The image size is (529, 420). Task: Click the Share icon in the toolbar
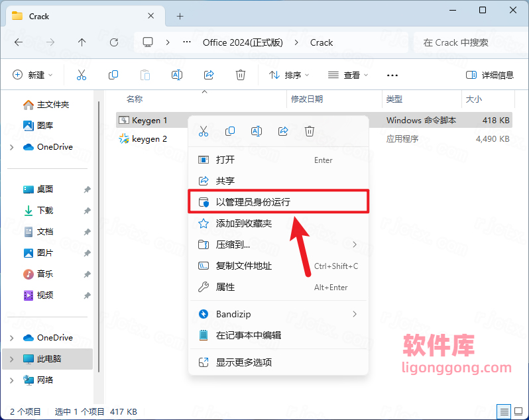(x=209, y=75)
